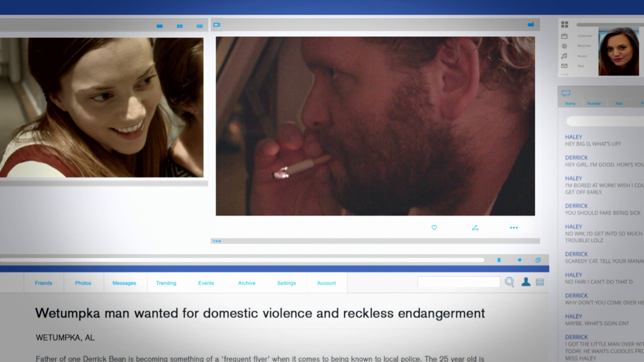
Task: Click the Add link in chat panel
Action: pyautogui.click(x=619, y=103)
